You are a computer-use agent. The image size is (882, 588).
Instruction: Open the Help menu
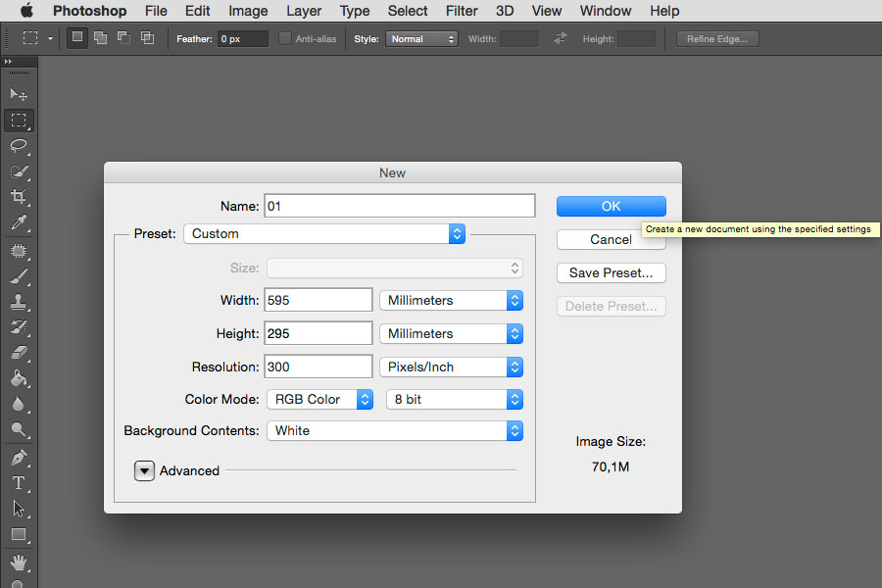[x=664, y=11]
